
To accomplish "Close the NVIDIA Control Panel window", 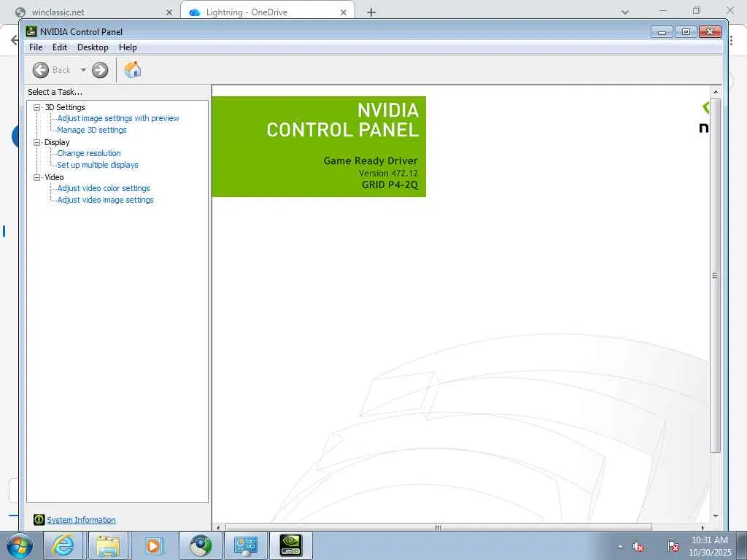I will coord(711,32).
